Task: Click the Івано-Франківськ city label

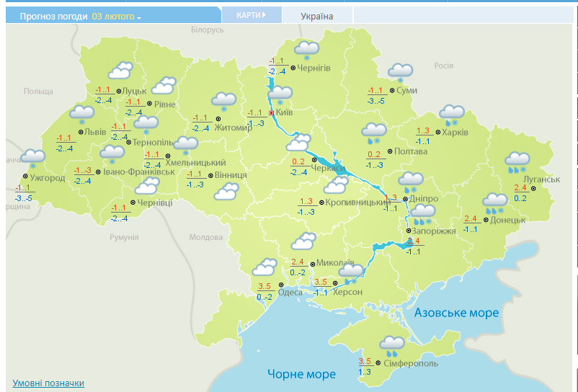Action: (139, 171)
